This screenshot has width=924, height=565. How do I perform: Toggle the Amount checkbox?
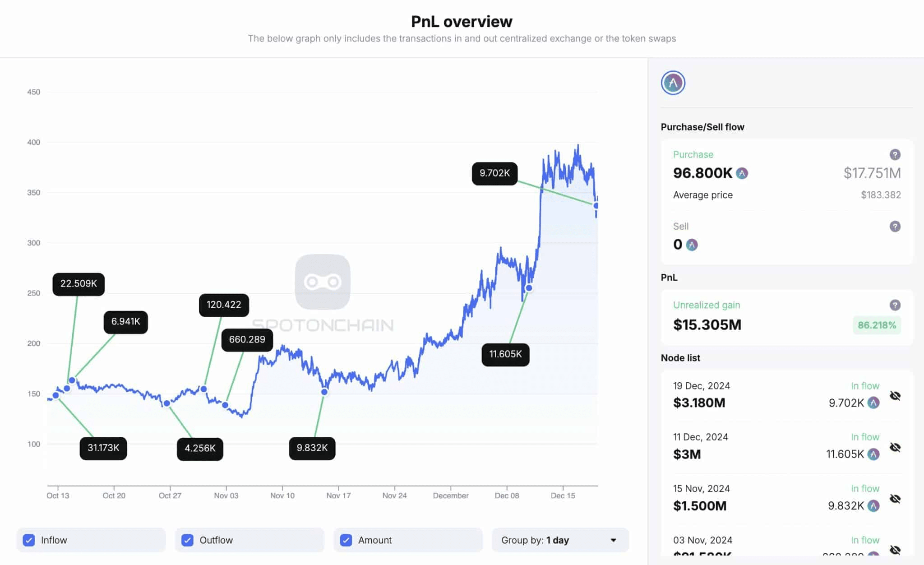[x=346, y=540]
